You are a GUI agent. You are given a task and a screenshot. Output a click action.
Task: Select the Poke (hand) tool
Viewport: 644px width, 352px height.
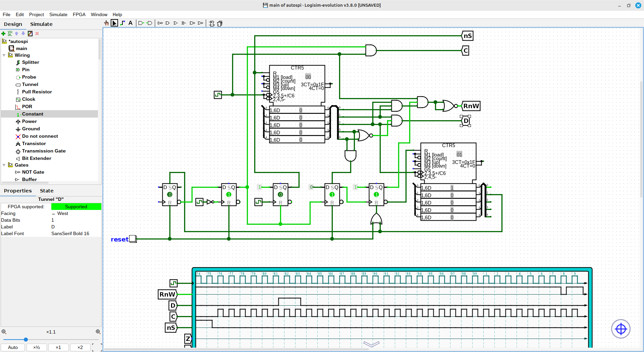[x=106, y=23]
